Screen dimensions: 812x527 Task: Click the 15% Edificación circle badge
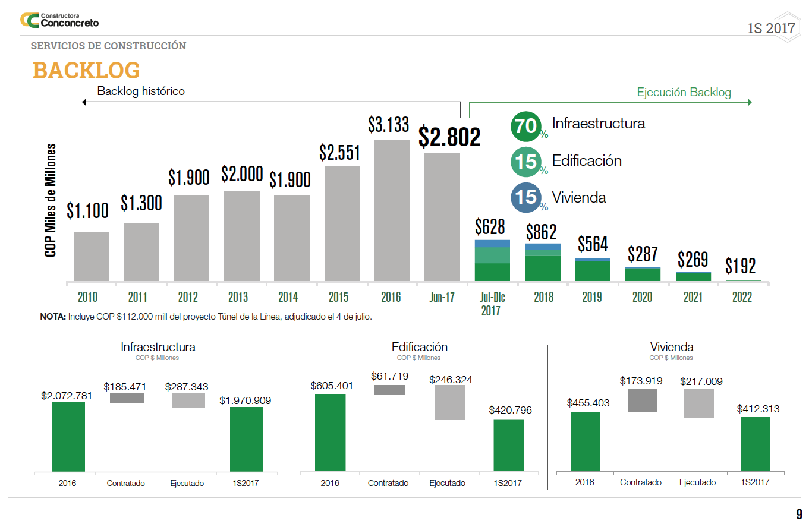click(526, 162)
